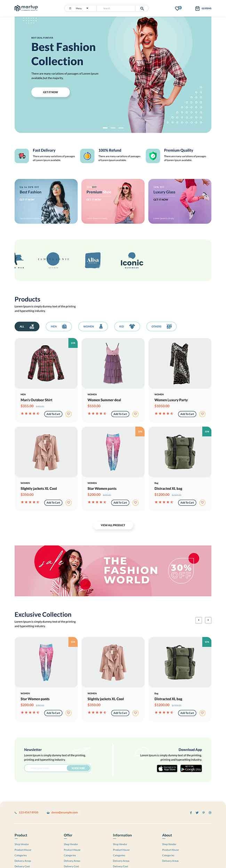The image size is (226, 868).
Task: Go to previous Exclusive Collection slide
Action: [199, 620]
